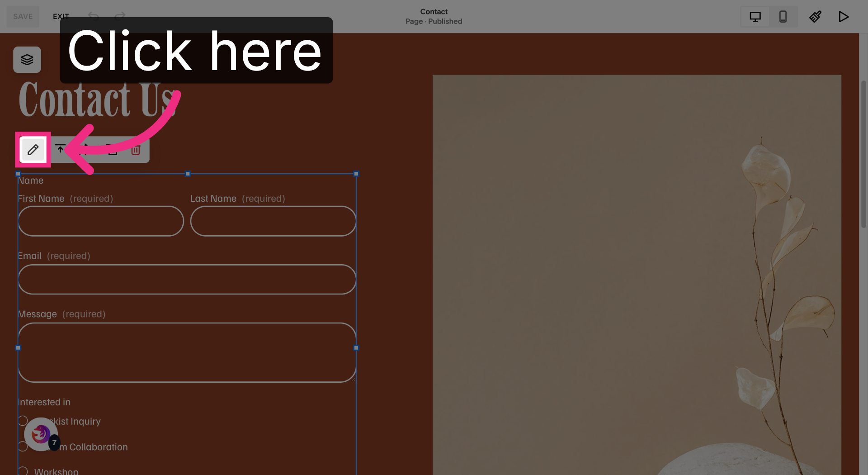Click the "Message (required)" label
This screenshot has width=868, height=475.
tap(62, 314)
